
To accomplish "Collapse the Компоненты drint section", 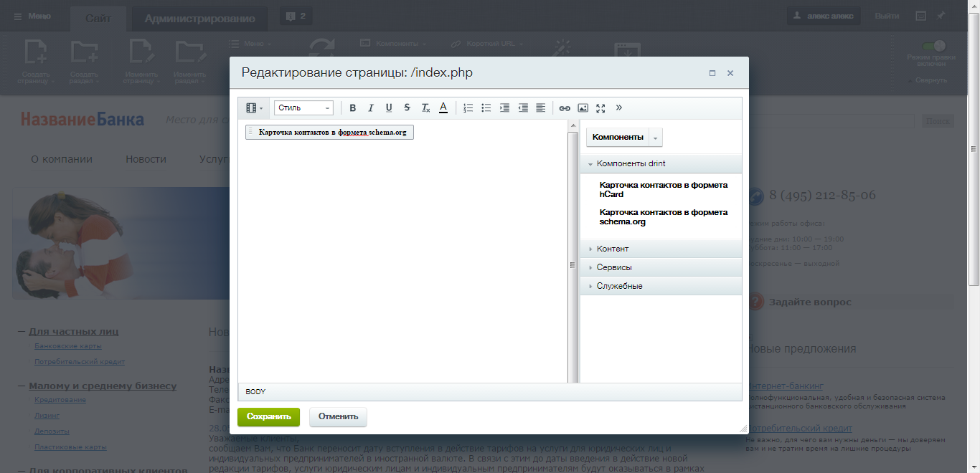I will [661, 163].
